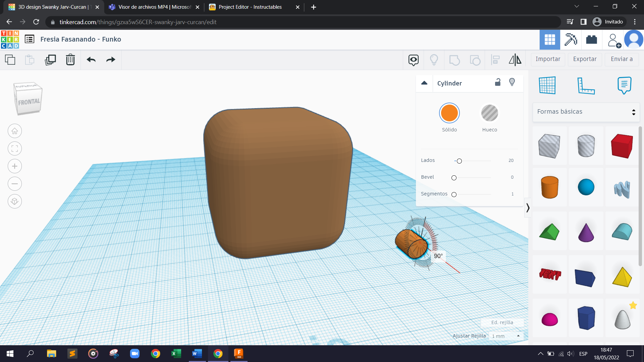Collapse the Cylinder properties panel
This screenshot has width=644, height=362.
(424, 83)
